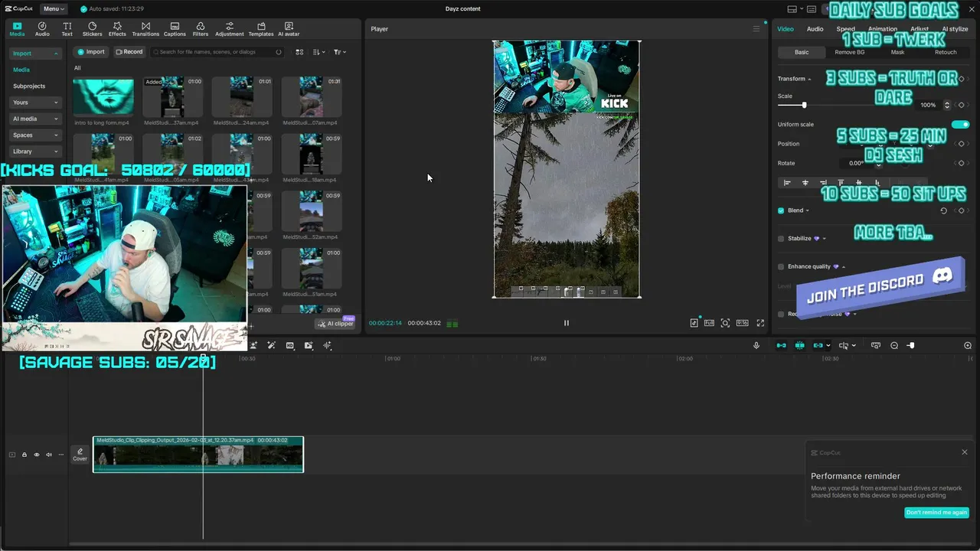Open the Adjustment panel

(230, 29)
